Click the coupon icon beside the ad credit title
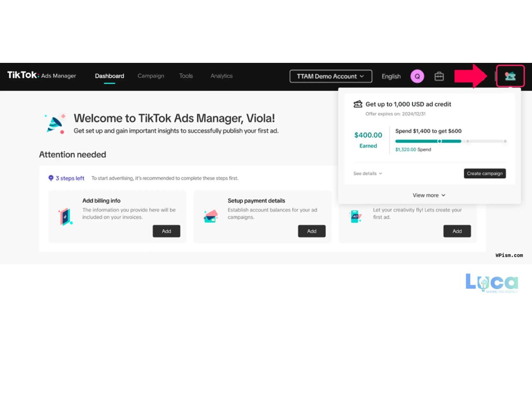This screenshot has height=400, width=532. pos(358,104)
